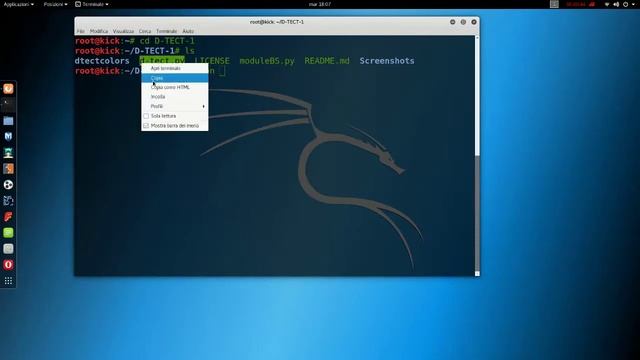Open the terminal icon in the dock
The height and width of the screenshot is (360, 640).
pyautogui.click(x=8, y=104)
